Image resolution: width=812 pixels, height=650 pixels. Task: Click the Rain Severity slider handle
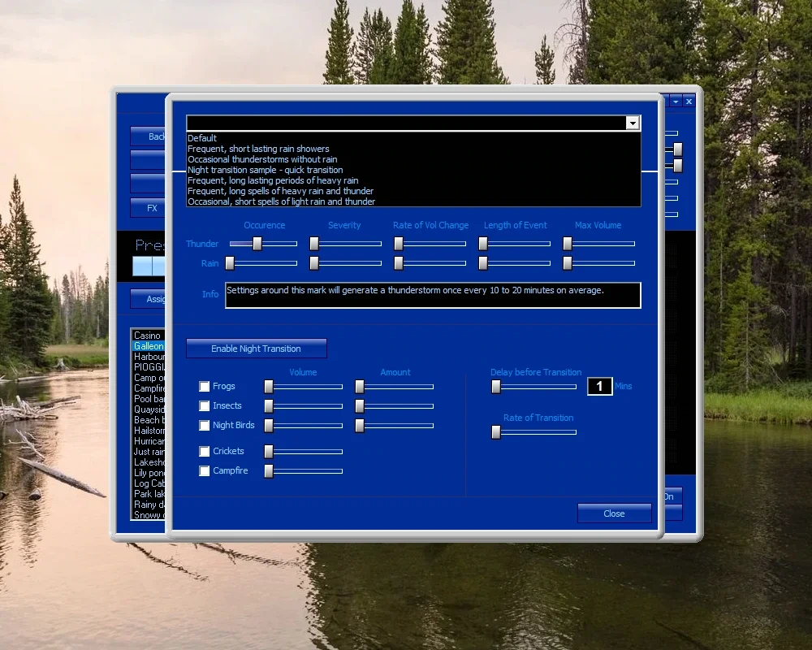coord(314,263)
